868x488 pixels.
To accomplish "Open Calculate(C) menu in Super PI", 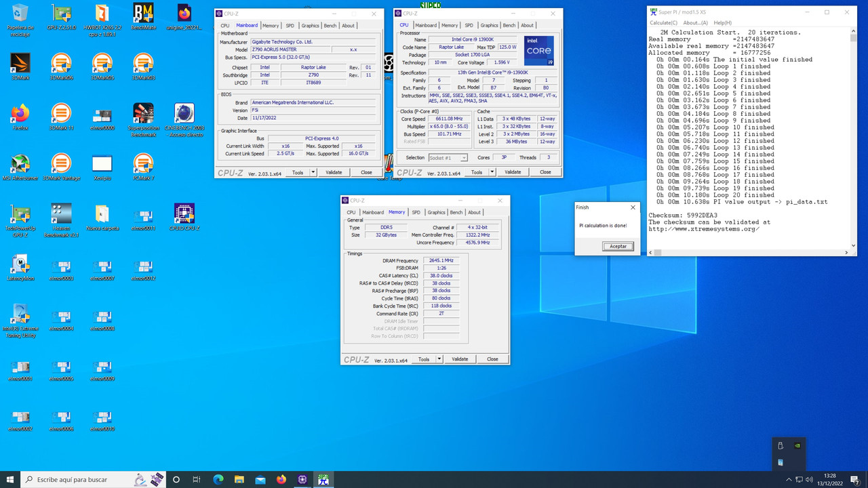I will 664,22.
